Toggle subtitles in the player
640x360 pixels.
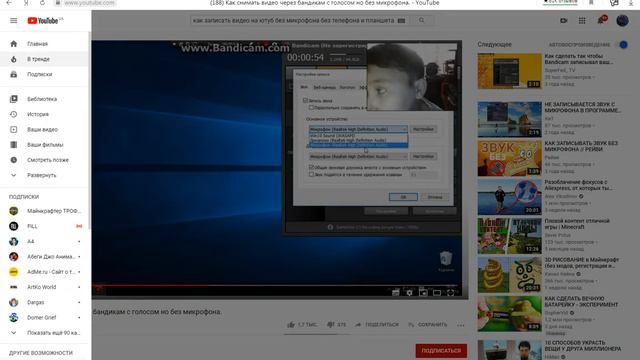point(396,292)
